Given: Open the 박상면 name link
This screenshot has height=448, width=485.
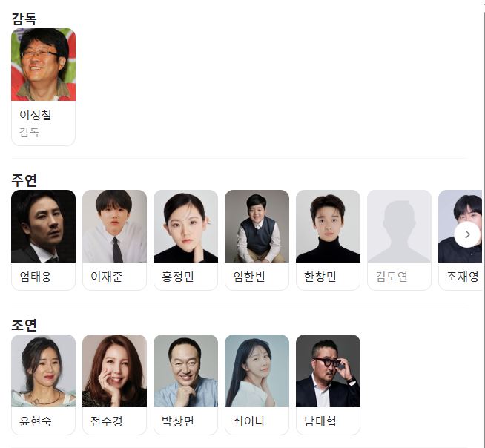Looking at the screenshot, I should point(177,421).
